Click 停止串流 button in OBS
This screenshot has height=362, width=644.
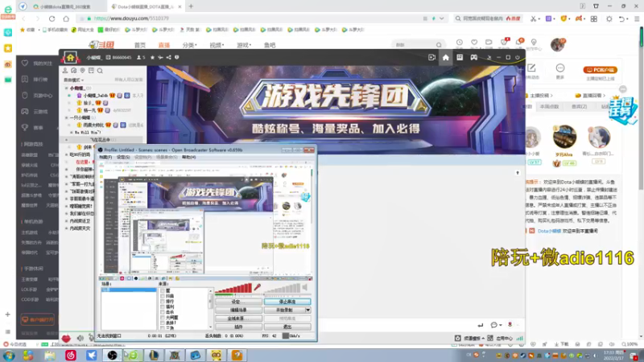tap(287, 302)
